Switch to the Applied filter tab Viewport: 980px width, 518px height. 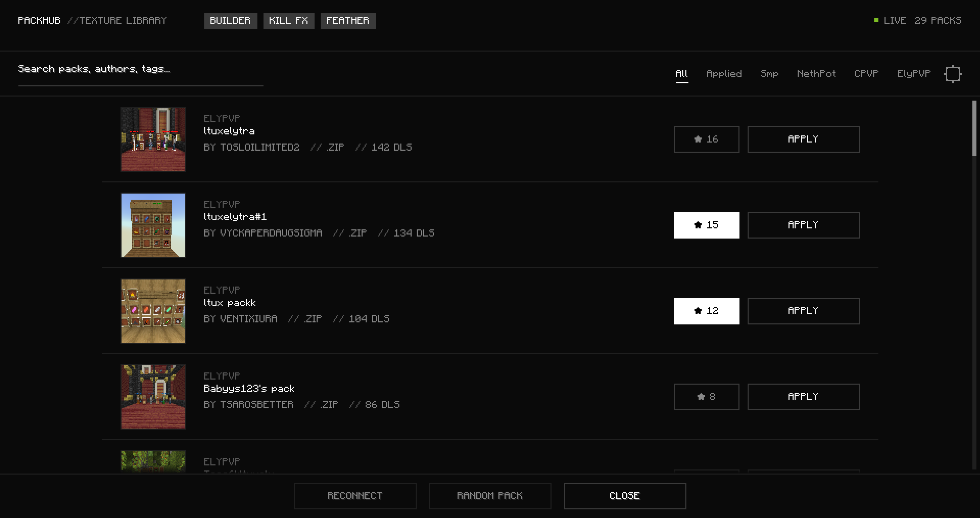(724, 74)
